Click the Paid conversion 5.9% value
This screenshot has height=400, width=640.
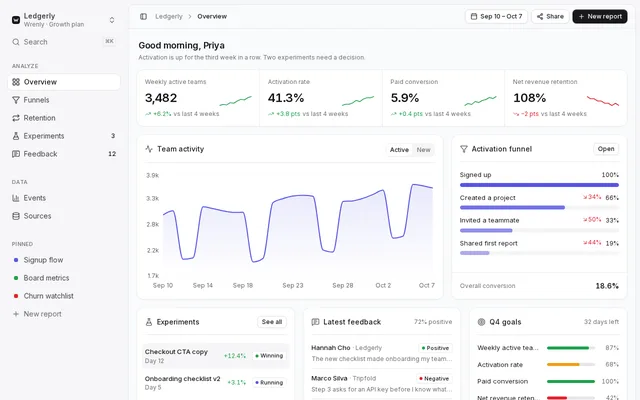point(404,98)
